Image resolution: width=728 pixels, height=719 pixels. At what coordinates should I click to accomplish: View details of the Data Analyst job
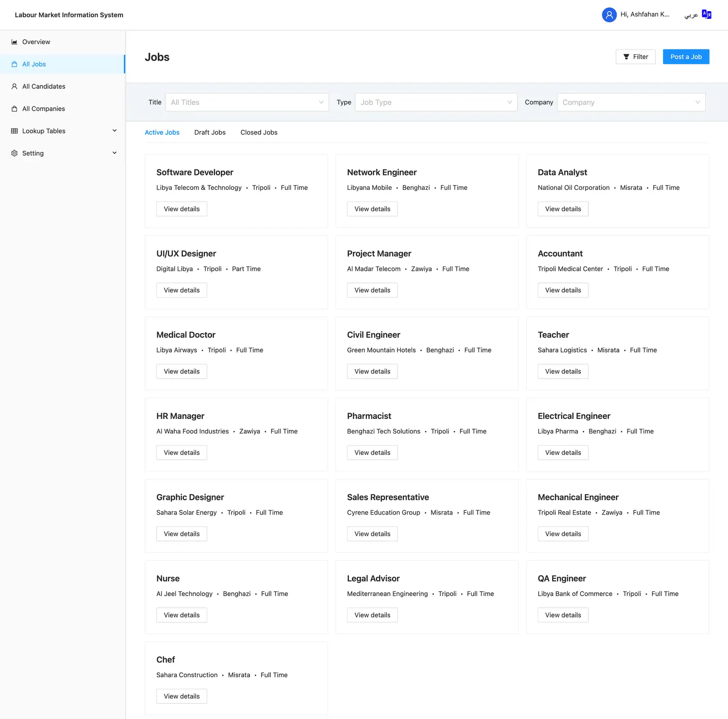[563, 209]
